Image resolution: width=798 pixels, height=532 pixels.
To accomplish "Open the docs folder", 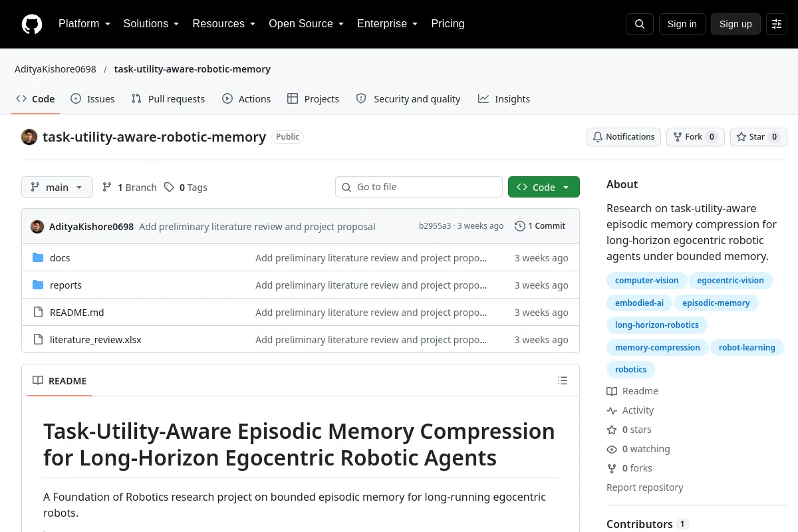I will click(60, 258).
